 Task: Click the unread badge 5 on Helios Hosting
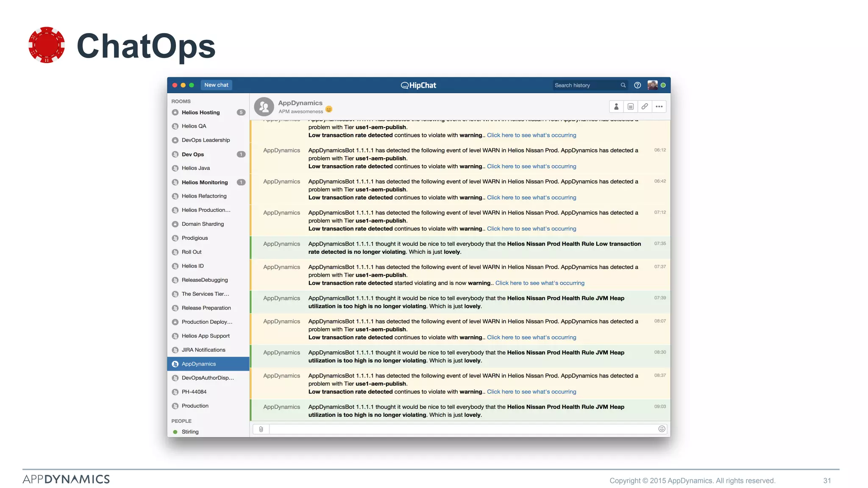click(241, 113)
